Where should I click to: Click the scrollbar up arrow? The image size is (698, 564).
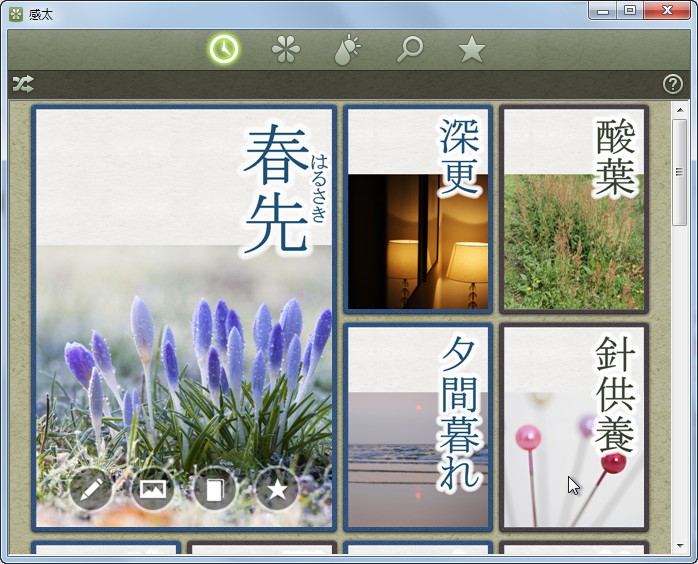point(680,110)
